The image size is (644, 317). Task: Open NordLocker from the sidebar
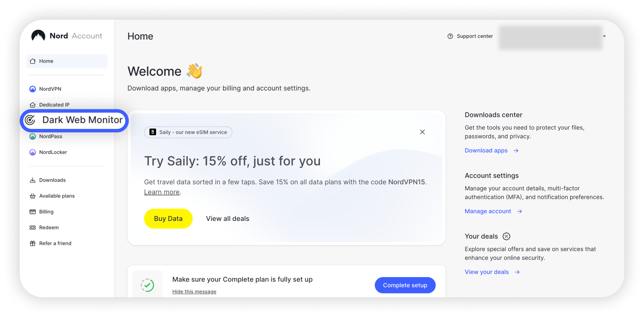tap(53, 152)
